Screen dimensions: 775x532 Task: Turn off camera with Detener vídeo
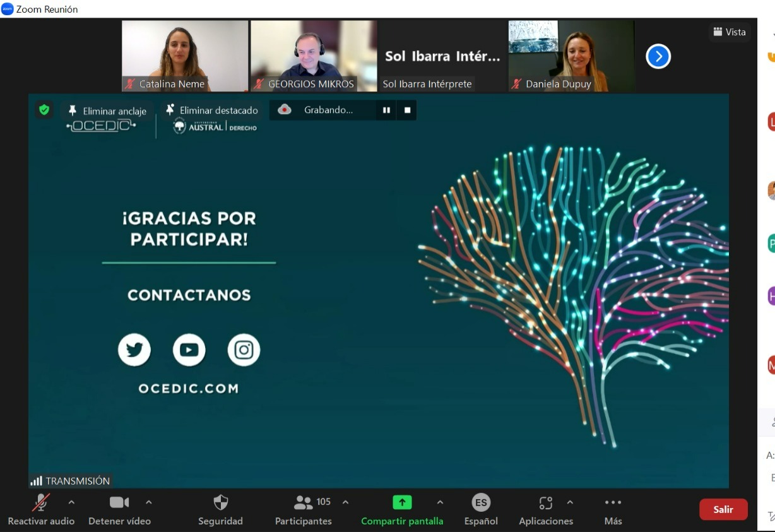pos(119,503)
